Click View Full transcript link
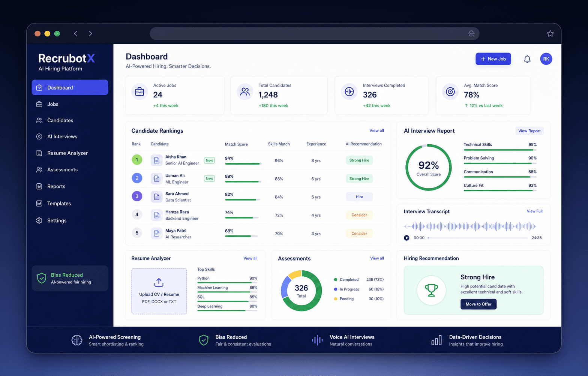 tap(534, 211)
